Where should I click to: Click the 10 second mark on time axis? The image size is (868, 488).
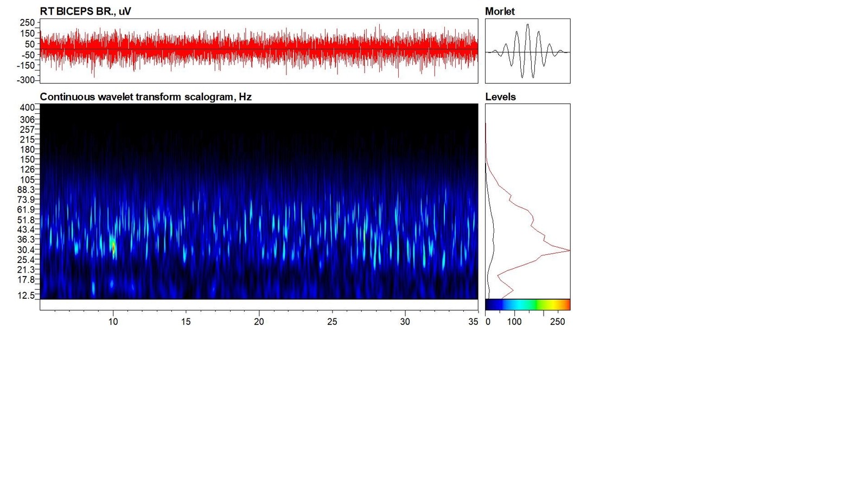[113, 322]
